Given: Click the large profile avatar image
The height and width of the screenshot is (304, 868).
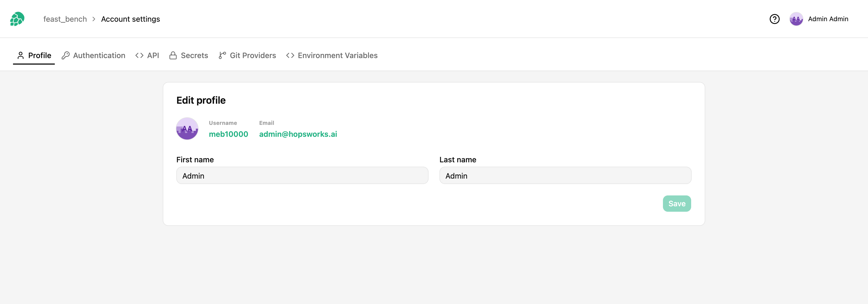Looking at the screenshot, I should [187, 128].
